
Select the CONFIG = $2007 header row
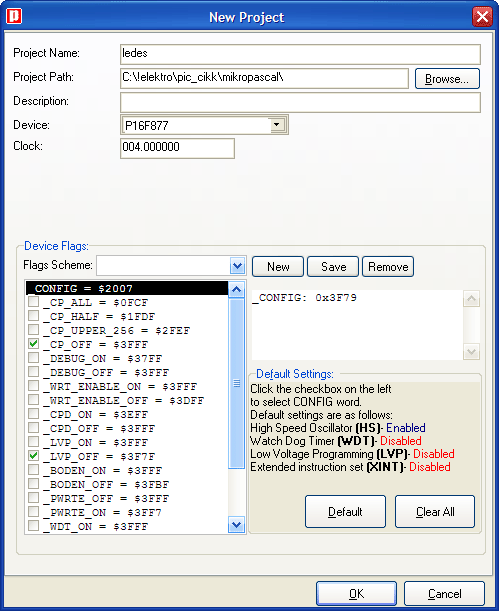pyautogui.click(x=127, y=288)
